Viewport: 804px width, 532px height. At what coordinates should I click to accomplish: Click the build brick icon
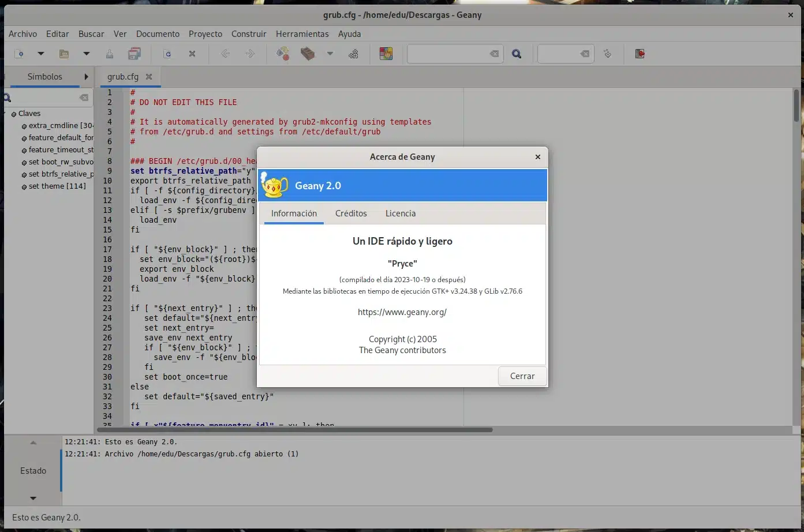(x=308, y=54)
